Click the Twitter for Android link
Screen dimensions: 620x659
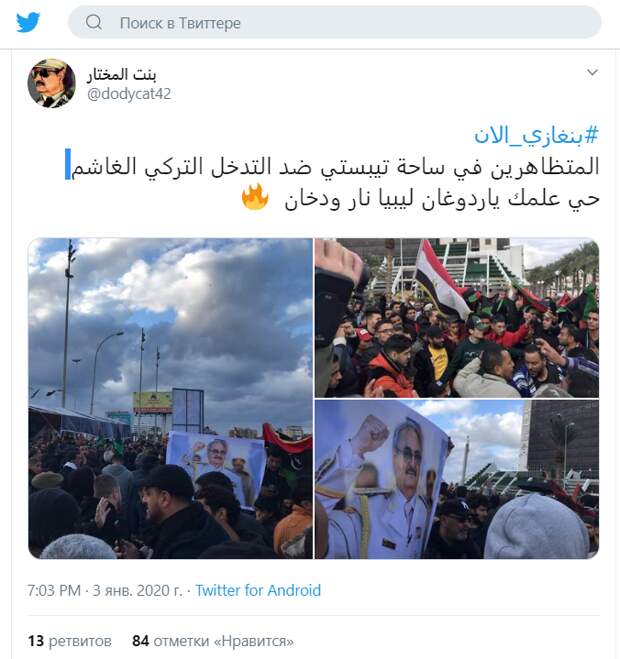tap(258, 590)
